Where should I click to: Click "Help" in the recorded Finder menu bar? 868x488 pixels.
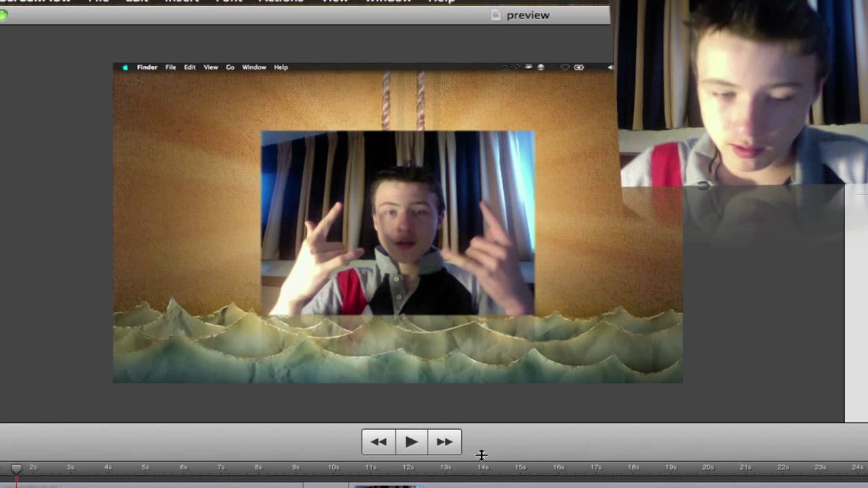(x=281, y=67)
